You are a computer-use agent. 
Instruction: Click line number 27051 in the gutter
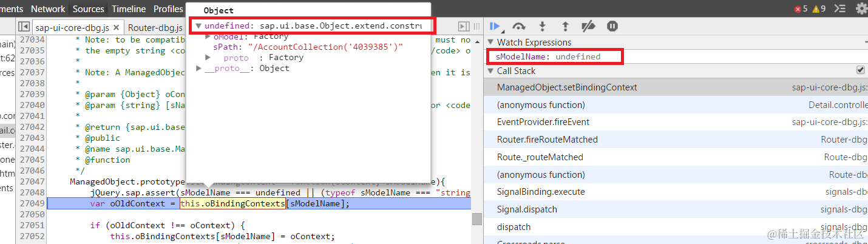pos(32,225)
